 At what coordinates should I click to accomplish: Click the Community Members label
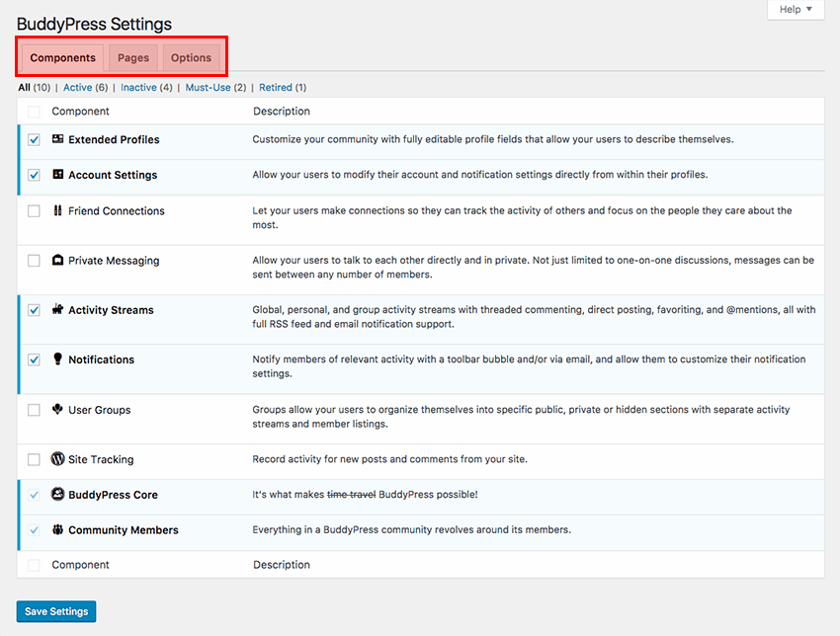click(124, 530)
